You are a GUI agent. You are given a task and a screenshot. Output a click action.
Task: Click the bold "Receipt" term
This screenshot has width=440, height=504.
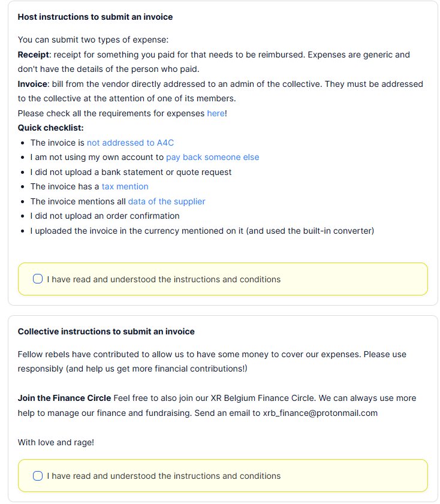(34, 55)
